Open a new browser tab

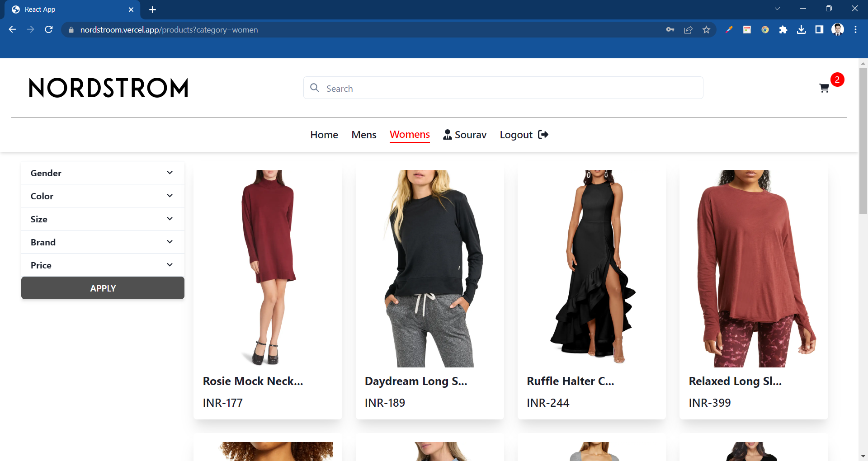[152, 9]
